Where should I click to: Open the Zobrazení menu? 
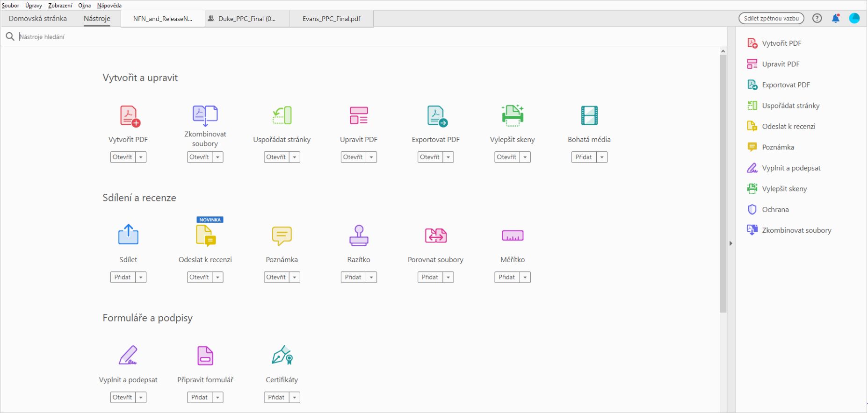(x=60, y=6)
